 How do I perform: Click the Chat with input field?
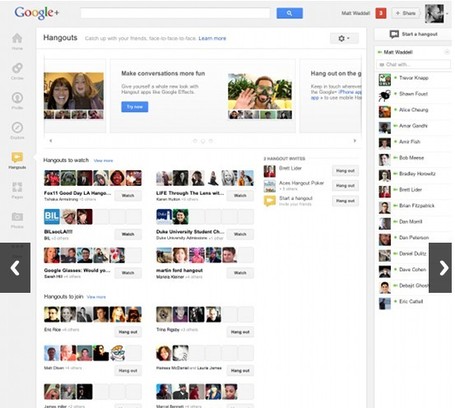pos(413,64)
